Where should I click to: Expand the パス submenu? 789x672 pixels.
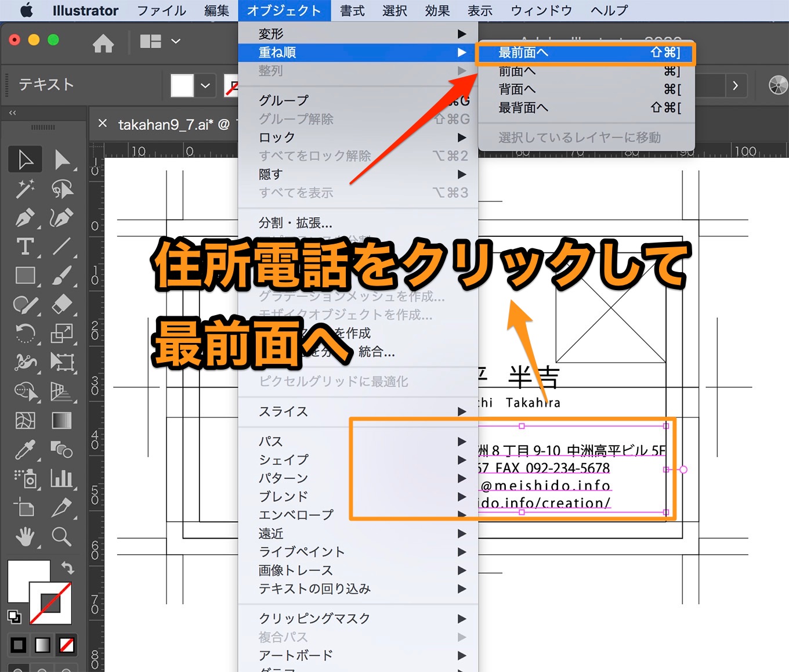click(x=358, y=442)
